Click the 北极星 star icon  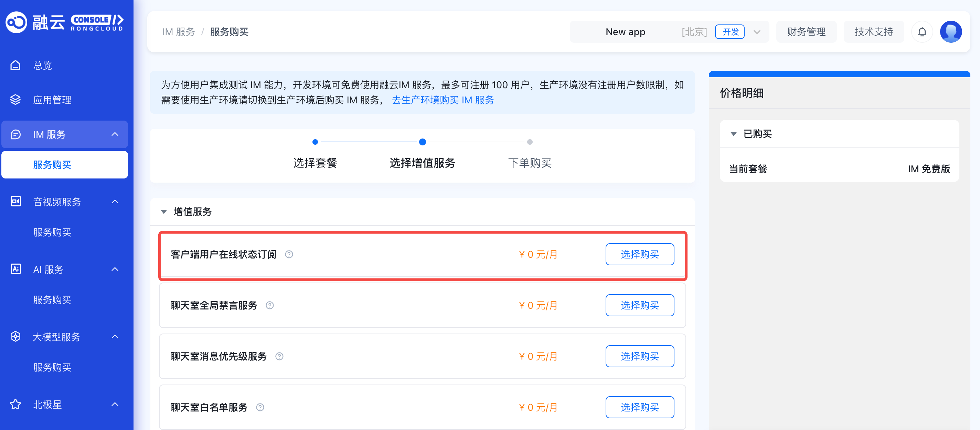coord(15,404)
